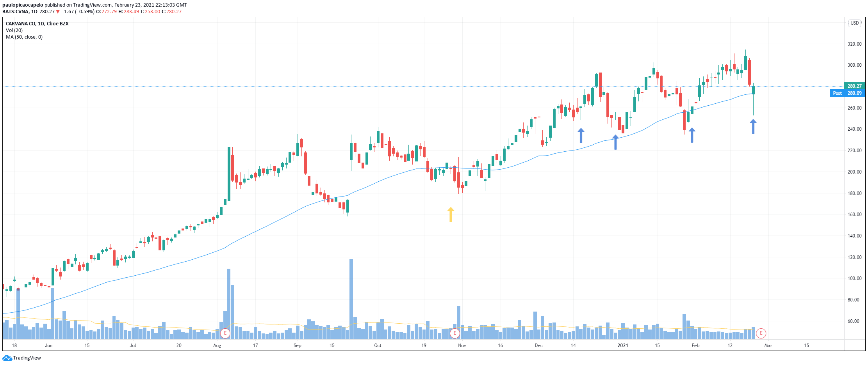Click the paulopicaocapelo author name

click(x=23, y=5)
